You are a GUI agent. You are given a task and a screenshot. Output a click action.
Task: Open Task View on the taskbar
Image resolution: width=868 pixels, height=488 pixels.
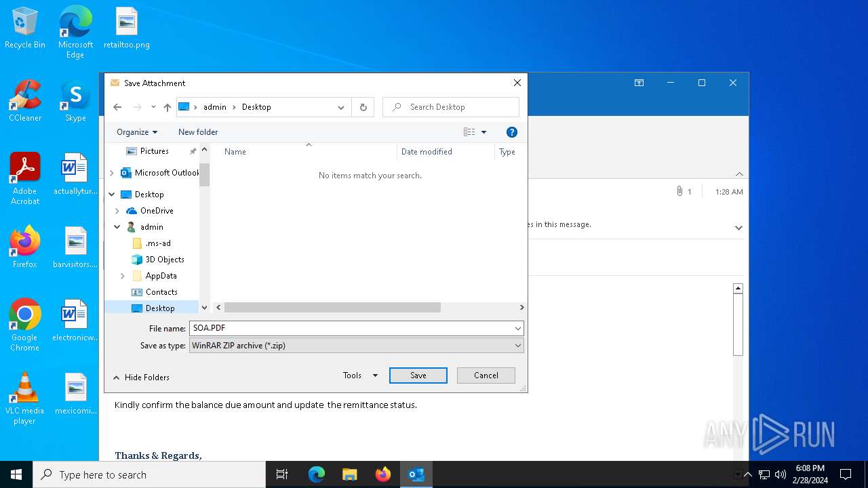pyautogui.click(x=282, y=474)
